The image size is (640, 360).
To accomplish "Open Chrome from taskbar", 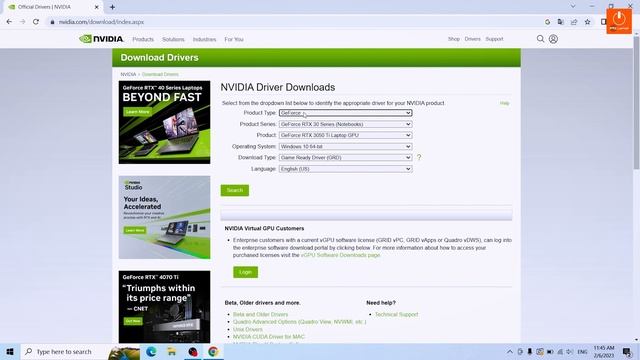I will 213,351.
